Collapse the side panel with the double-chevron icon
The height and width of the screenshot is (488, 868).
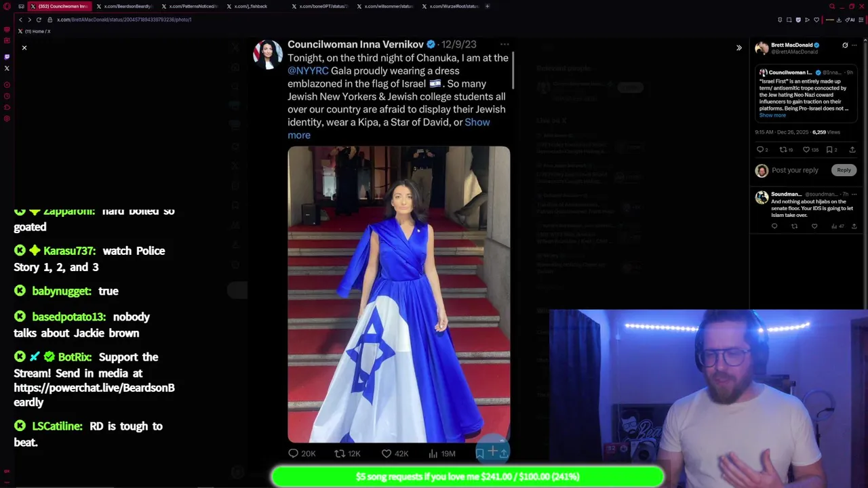(x=739, y=47)
